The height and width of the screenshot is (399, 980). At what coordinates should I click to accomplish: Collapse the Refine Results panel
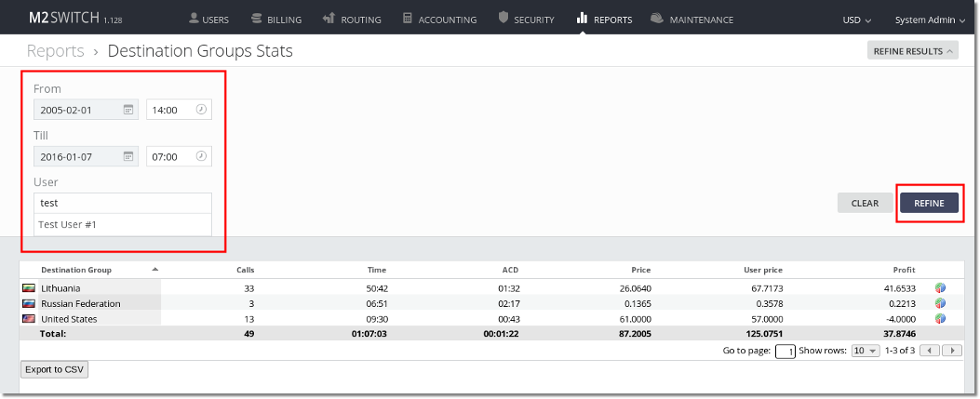[912, 51]
